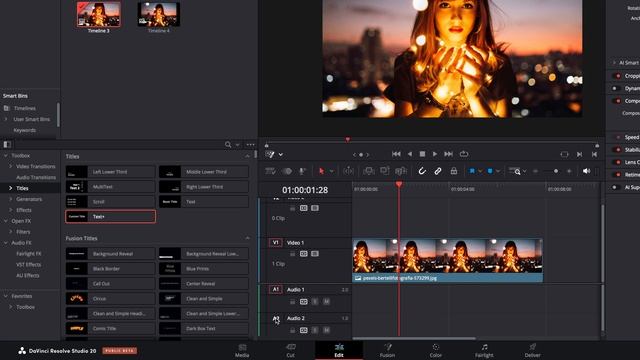Expand the Generators tree item
Viewport: 640px width, 360px height.
click(11, 199)
